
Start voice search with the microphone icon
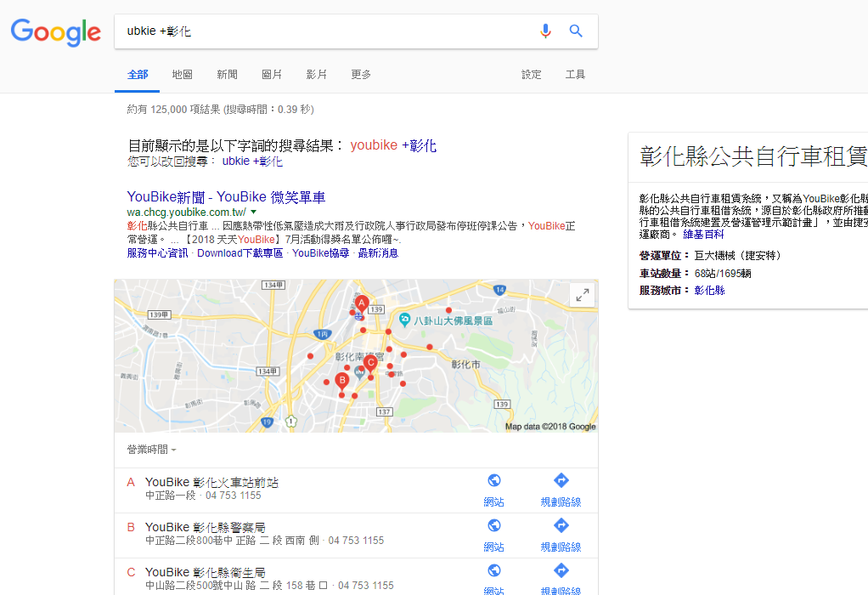pyautogui.click(x=545, y=31)
